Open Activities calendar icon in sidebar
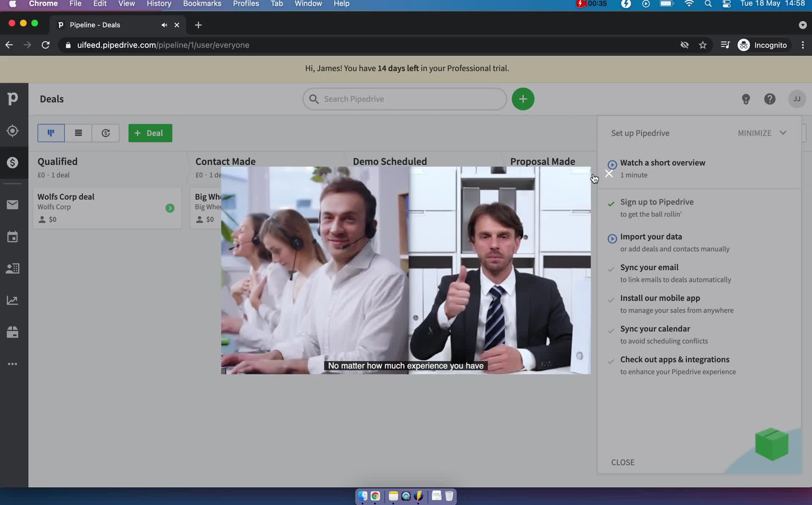The height and width of the screenshot is (505, 812). (13, 236)
